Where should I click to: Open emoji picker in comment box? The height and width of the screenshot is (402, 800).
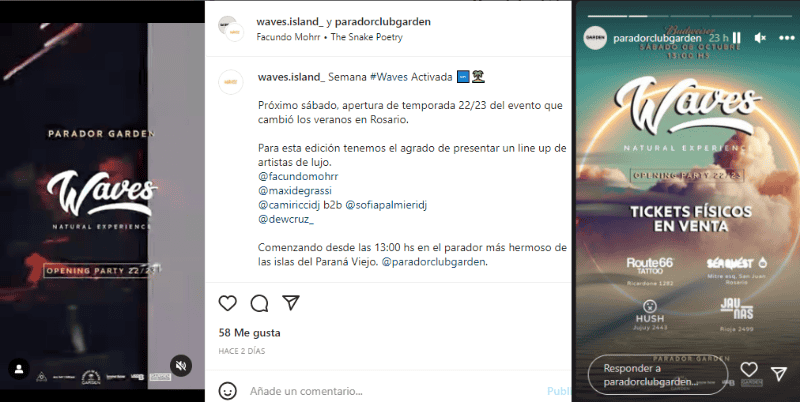(228, 391)
